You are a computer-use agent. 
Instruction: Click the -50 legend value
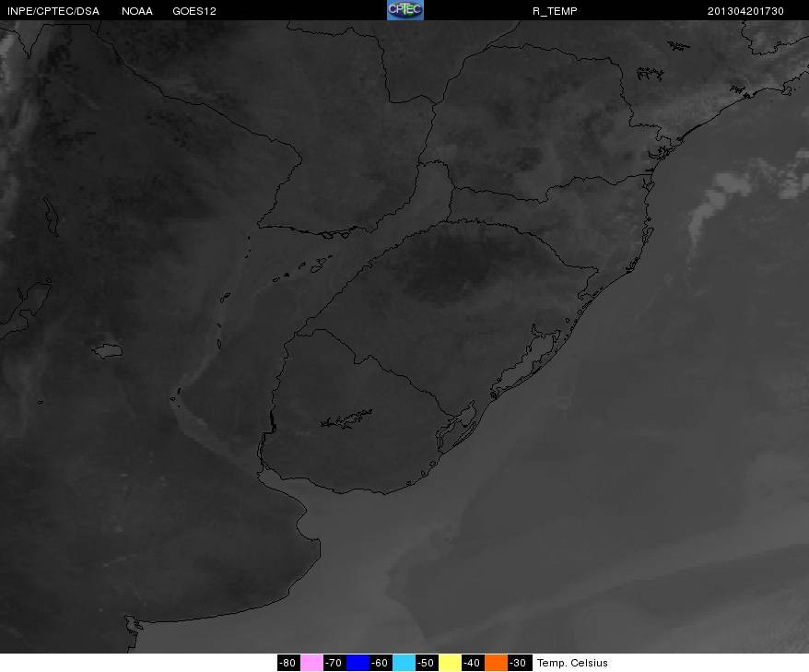(427, 663)
